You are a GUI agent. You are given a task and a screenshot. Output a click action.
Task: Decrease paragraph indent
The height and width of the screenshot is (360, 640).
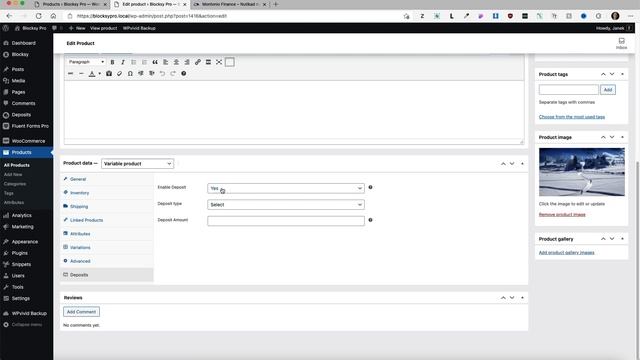point(141,73)
